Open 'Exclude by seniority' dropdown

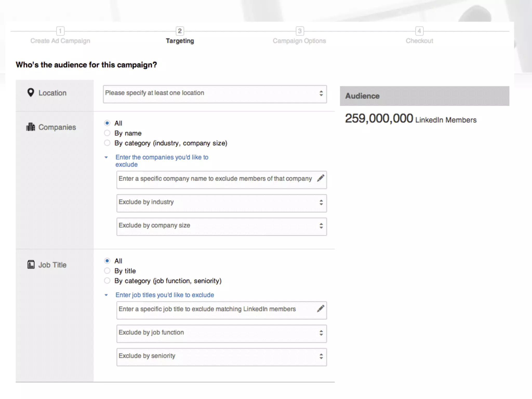[x=222, y=357]
